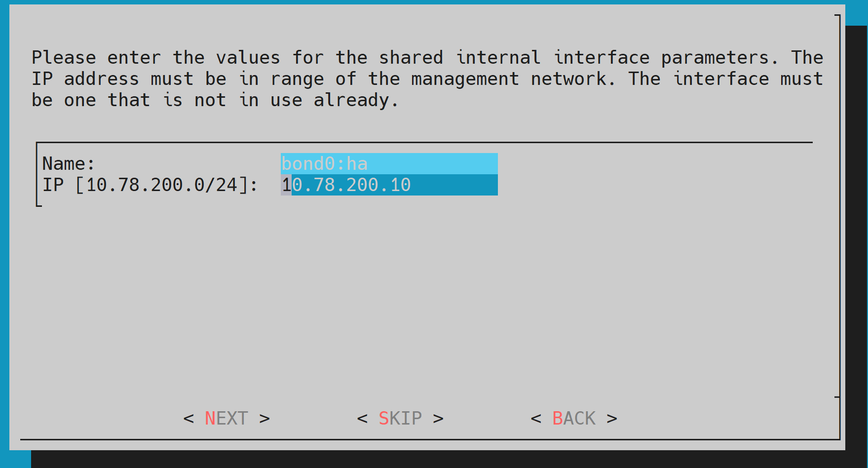Viewport: 868px width, 468px height.
Task: Click the right angle bracket of SKIP
Action: tap(438, 418)
